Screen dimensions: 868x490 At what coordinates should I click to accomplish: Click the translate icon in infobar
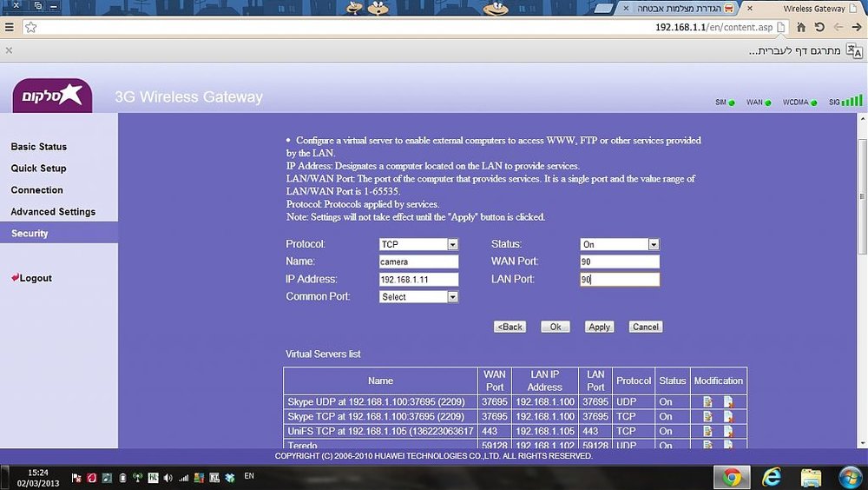[854, 51]
